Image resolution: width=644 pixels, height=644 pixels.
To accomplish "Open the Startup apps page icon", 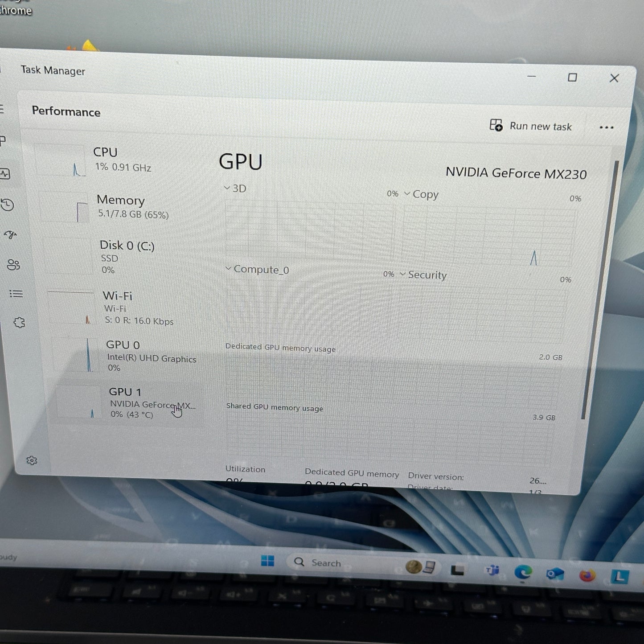I will [x=10, y=235].
